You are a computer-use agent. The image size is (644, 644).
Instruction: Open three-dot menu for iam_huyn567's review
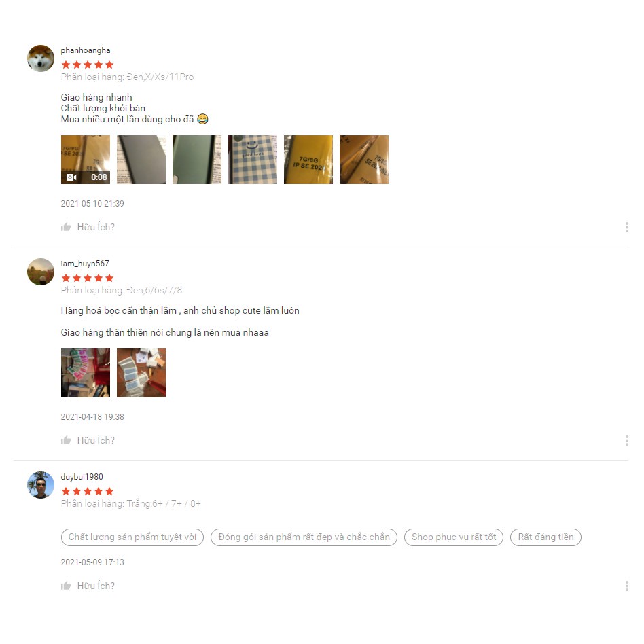[x=627, y=440]
